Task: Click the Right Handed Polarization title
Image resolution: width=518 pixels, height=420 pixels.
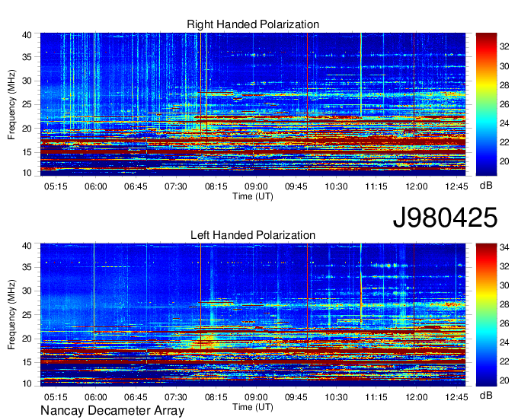Action: click(x=253, y=24)
